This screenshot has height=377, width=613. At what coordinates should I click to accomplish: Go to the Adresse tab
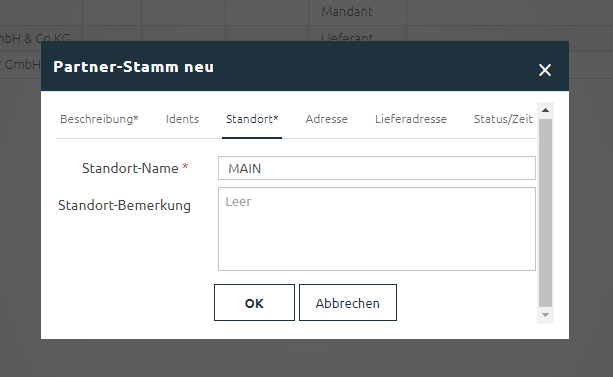[326, 119]
